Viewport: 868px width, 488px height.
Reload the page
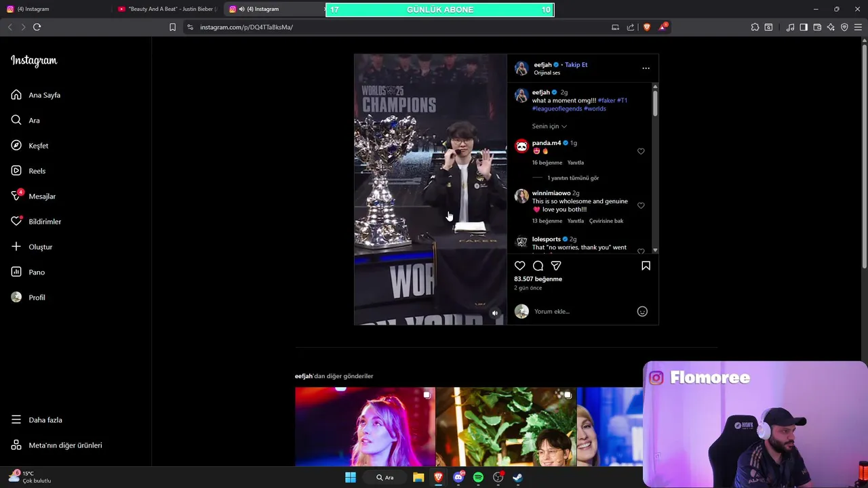click(37, 27)
